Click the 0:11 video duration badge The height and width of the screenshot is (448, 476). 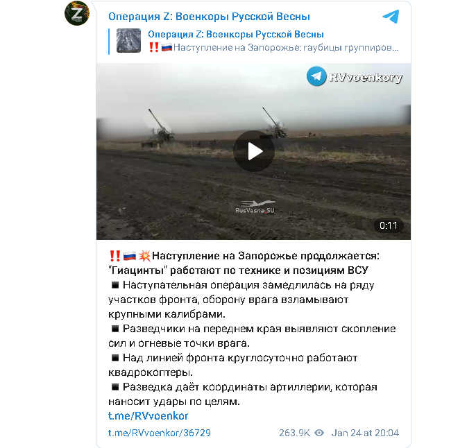click(x=389, y=225)
